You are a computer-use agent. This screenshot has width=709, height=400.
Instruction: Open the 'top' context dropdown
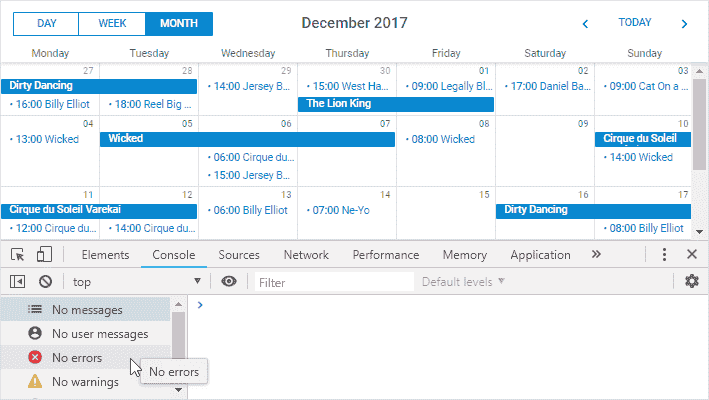137,282
